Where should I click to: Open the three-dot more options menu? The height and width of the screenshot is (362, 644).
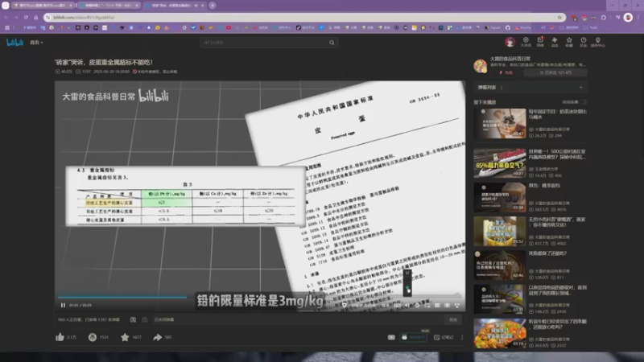462,337
